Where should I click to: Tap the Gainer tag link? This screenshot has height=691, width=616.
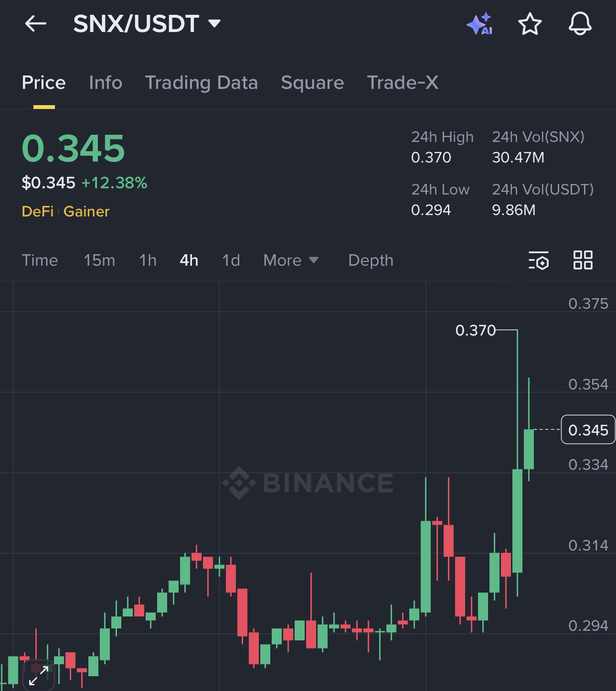pyautogui.click(x=86, y=211)
